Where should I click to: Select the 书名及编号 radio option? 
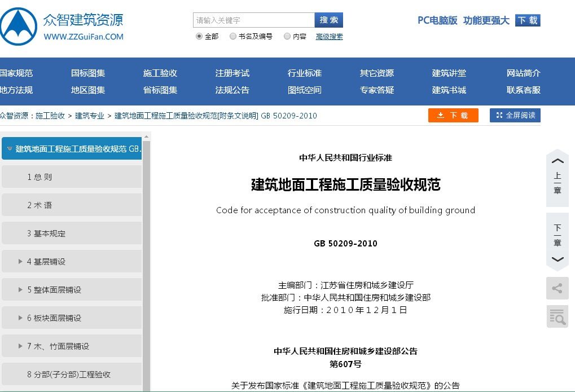233,37
